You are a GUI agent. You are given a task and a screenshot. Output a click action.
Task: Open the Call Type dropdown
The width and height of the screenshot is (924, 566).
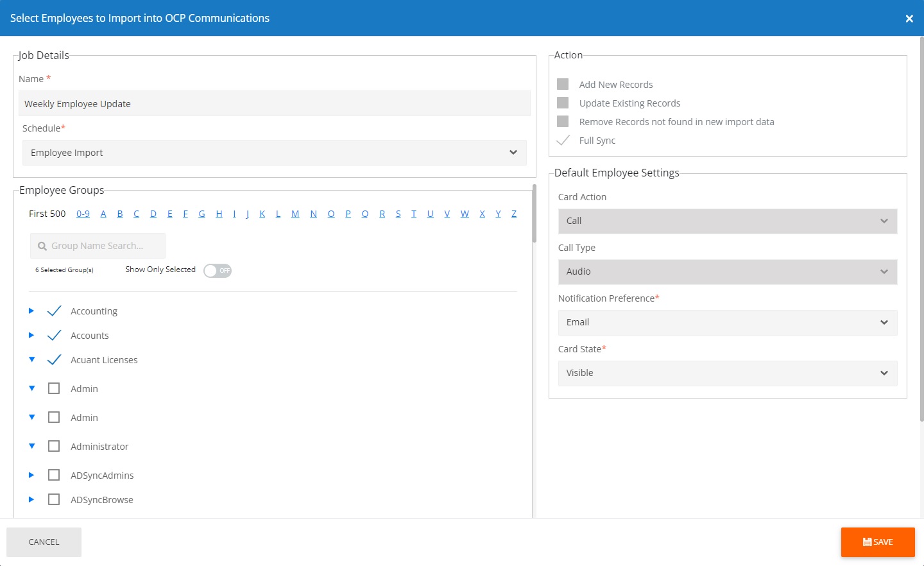pos(728,271)
